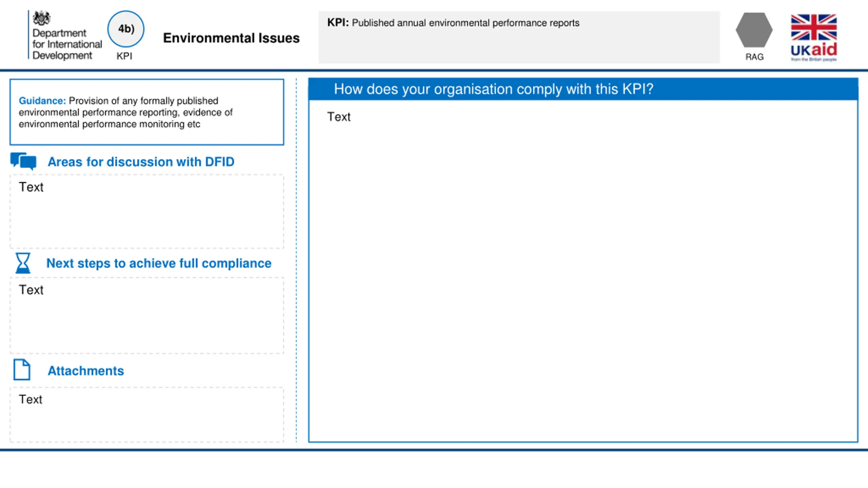Click the 'Attachments' heading

click(86, 371)
